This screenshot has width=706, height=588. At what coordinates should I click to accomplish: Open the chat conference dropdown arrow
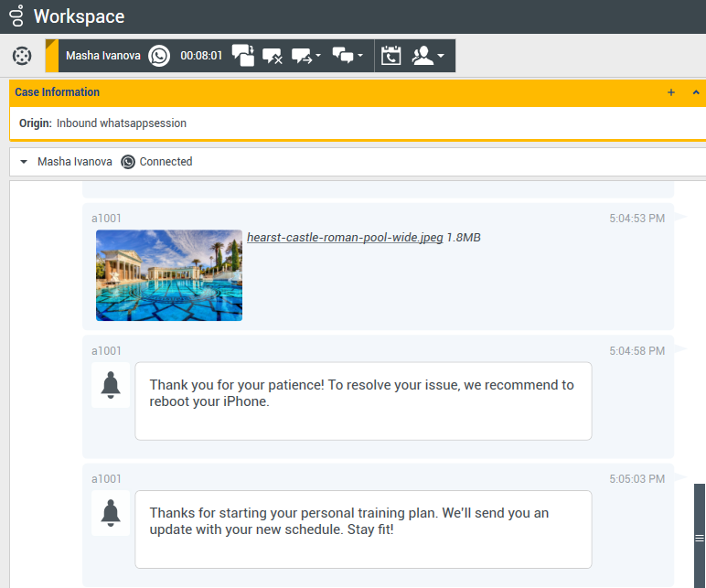pyautogui.click(x=360, y=56)
